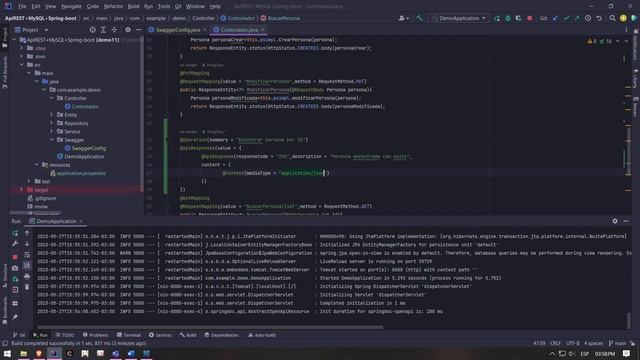640x360 pixels.
Task: Click the Debug bug icon in the top toolbar
Action: [x=508, y=18]
